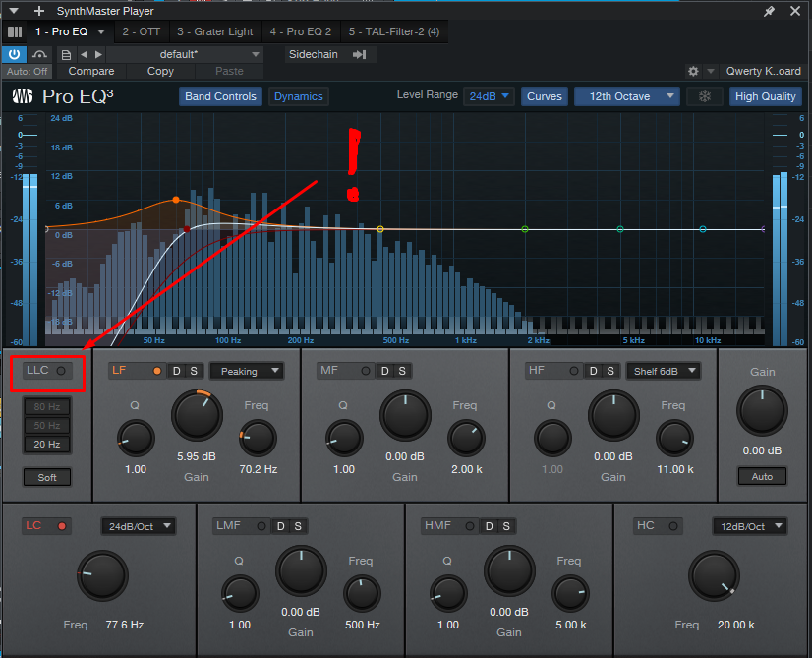Screen dimensions: 812x658
Task: Click the Auto: Off automation mode field
Action: 27,71
